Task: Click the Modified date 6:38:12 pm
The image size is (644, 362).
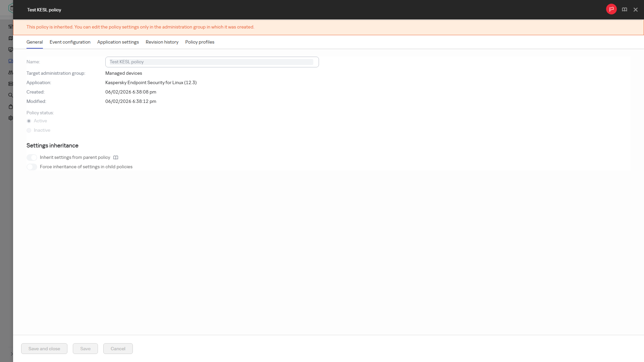Action: pyautogui.click(x=131, y=101)
